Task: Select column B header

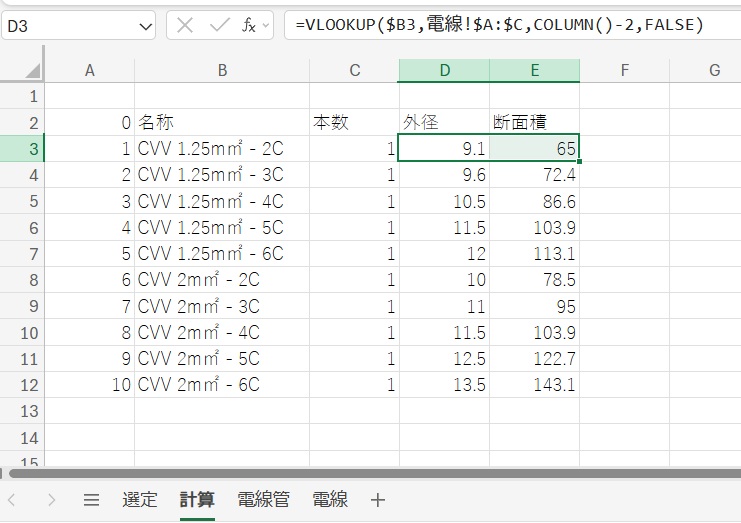Action: 222,70
